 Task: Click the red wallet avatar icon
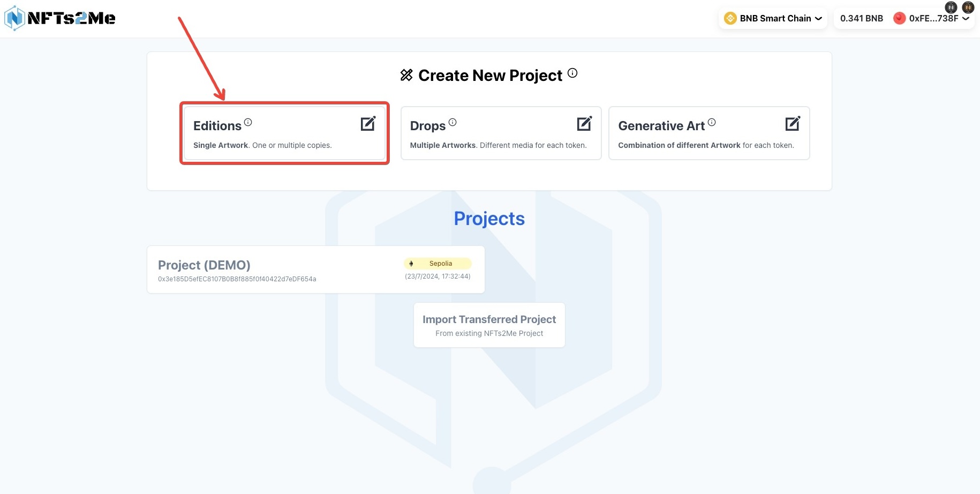tap(900, 18)
